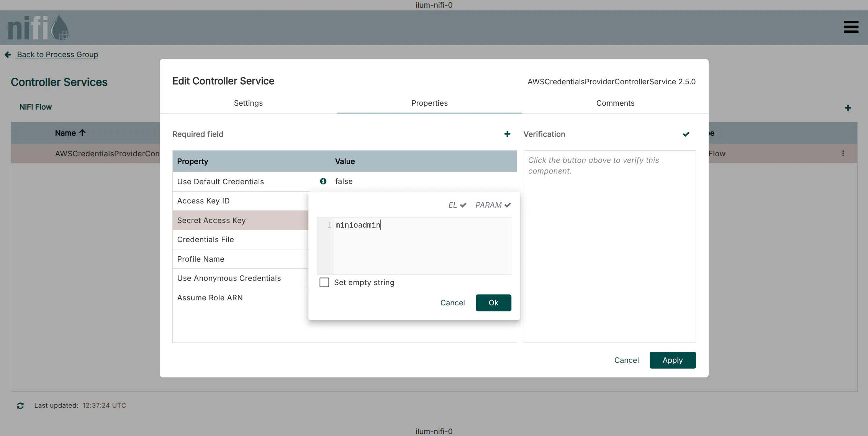Open the Comments tab
868x436 pixels.
point(615,103)
